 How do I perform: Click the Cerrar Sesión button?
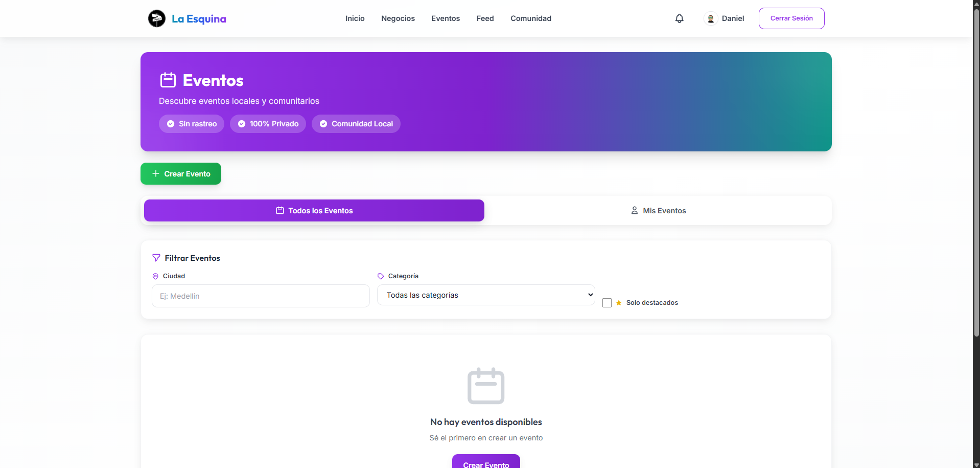(791, 18)
